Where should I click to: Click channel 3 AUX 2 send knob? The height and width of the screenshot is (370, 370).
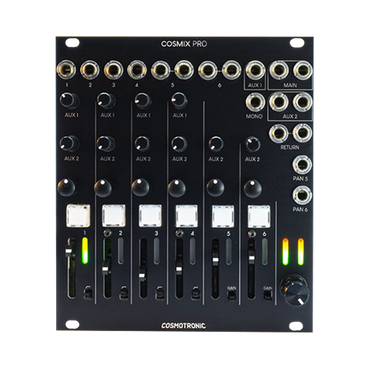click(142, 143)
